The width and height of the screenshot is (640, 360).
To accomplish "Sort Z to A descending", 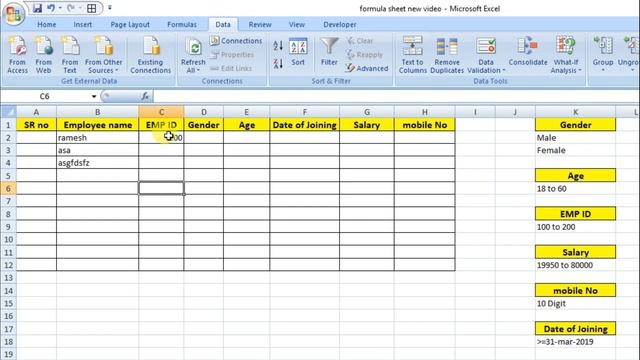I will [x=278, y=64].
